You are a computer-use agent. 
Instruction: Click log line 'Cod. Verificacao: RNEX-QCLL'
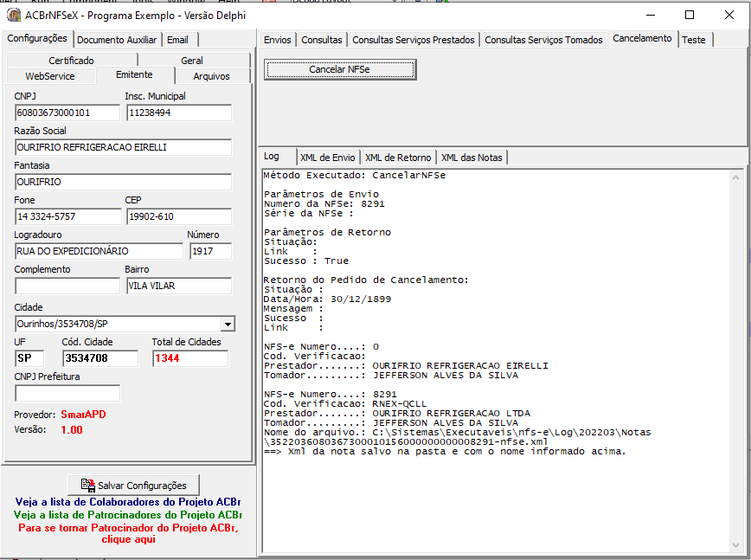[345, 404]
